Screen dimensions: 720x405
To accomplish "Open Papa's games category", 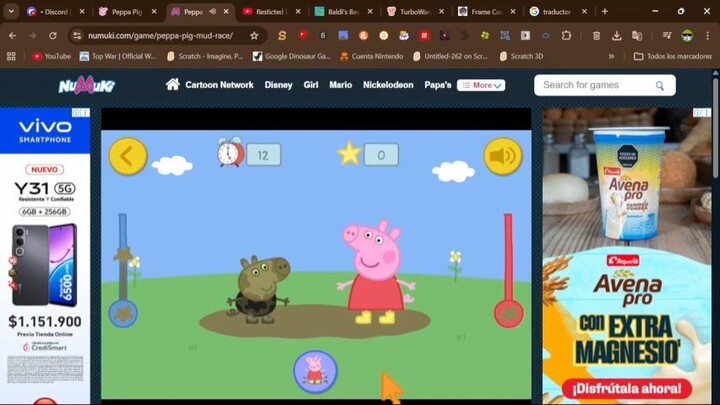I will (438, 85).
